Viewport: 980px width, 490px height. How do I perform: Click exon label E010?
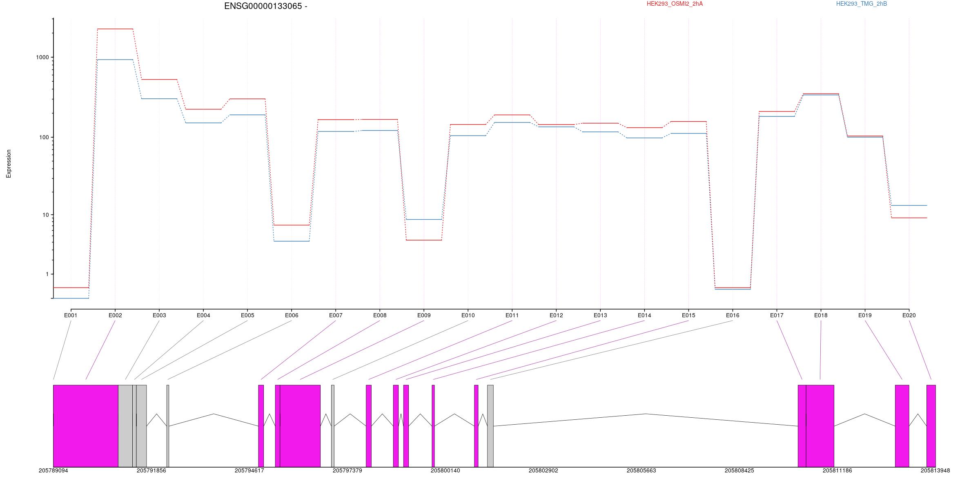(468, 315)
